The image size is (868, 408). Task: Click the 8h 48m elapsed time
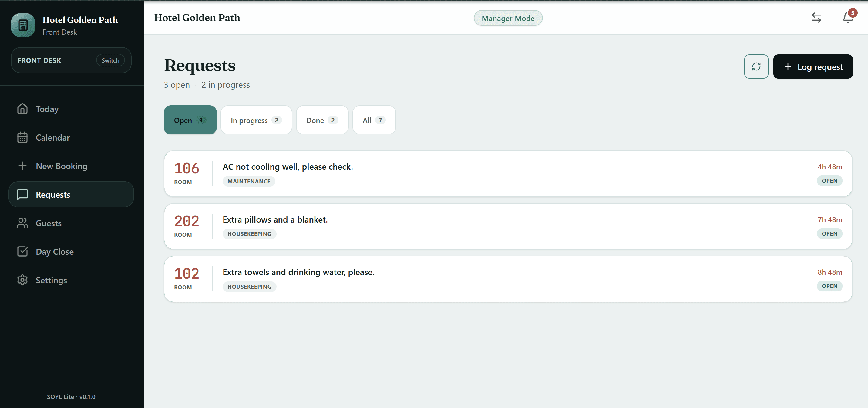pos(829,272)
